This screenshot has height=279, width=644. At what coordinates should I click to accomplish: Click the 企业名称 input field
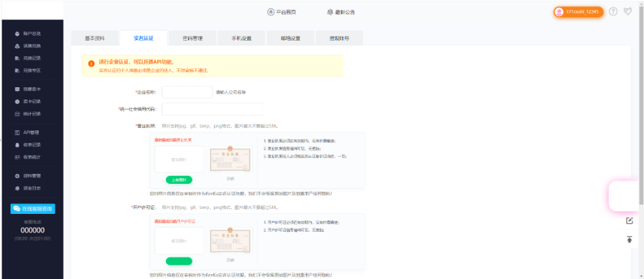point(187,92)
